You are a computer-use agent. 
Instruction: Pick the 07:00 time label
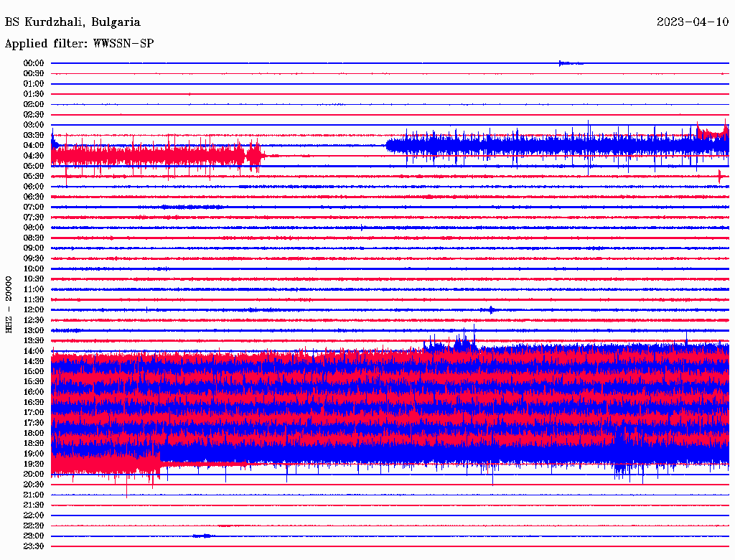tap(34, 207)
